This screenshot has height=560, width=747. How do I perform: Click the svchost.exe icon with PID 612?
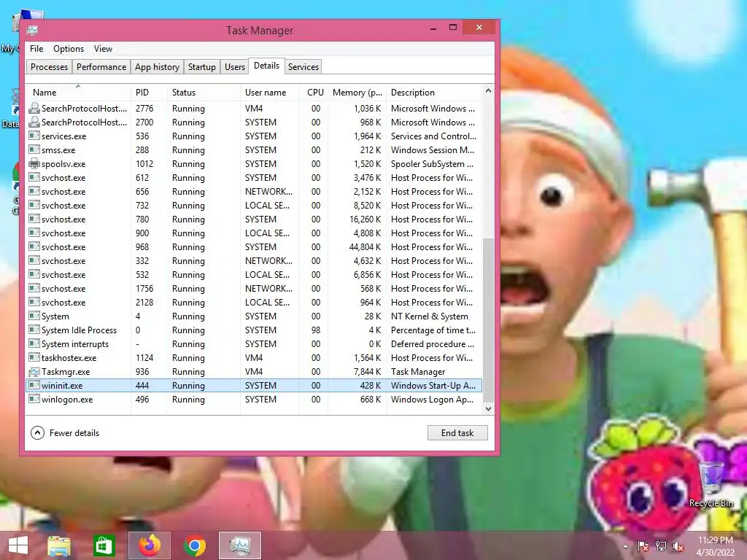pyautogui.click(x=34, y=177)
